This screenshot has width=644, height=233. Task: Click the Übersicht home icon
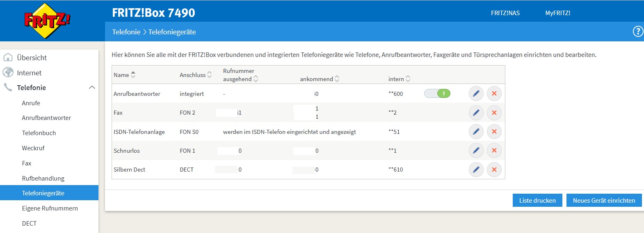[x=8, y=57]
